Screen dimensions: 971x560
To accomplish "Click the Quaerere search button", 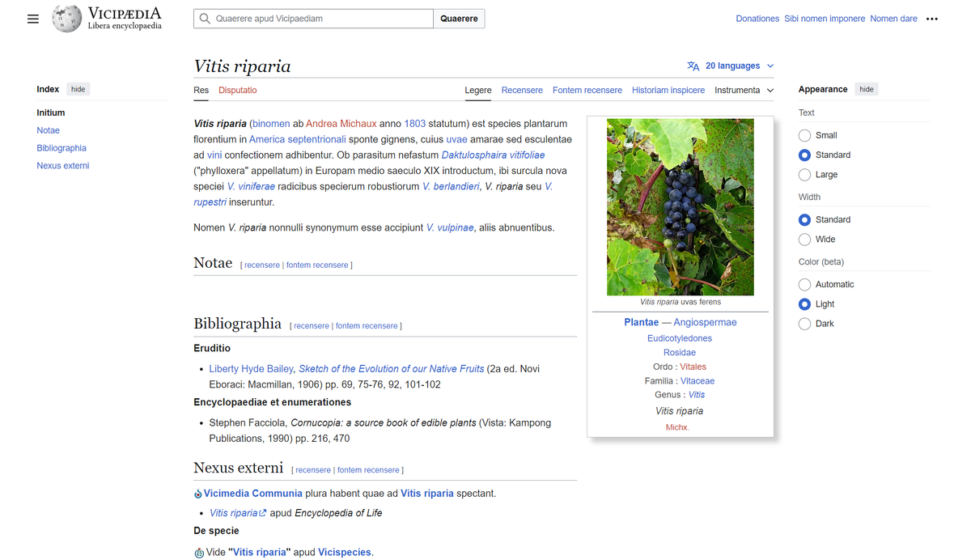I will point(459,19).
